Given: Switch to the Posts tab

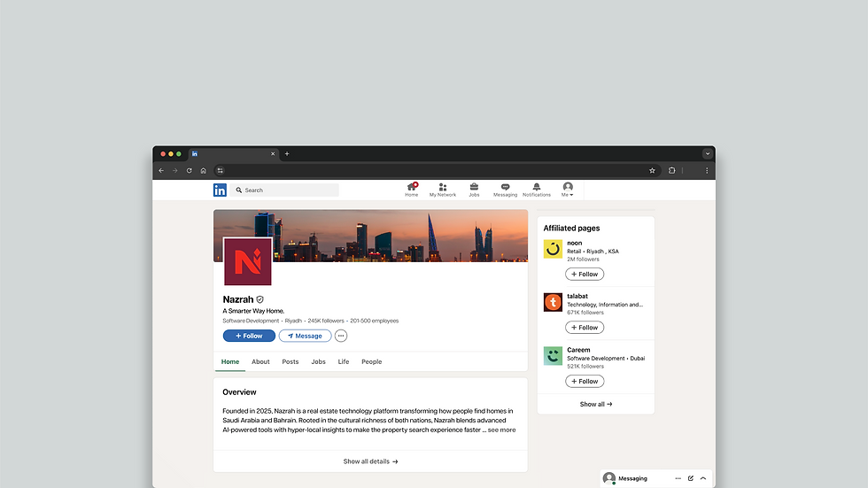Looking at the screenshot, I should tap(291, 362).
